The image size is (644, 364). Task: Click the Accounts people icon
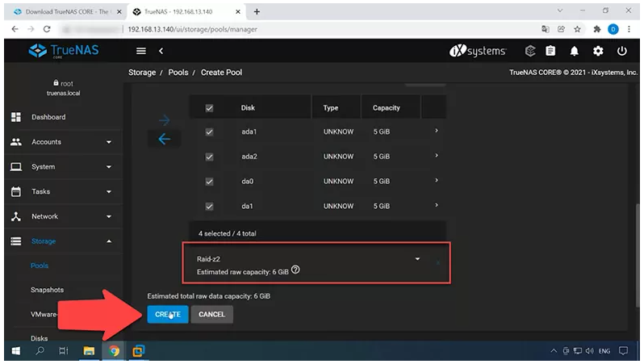(16, 142)
